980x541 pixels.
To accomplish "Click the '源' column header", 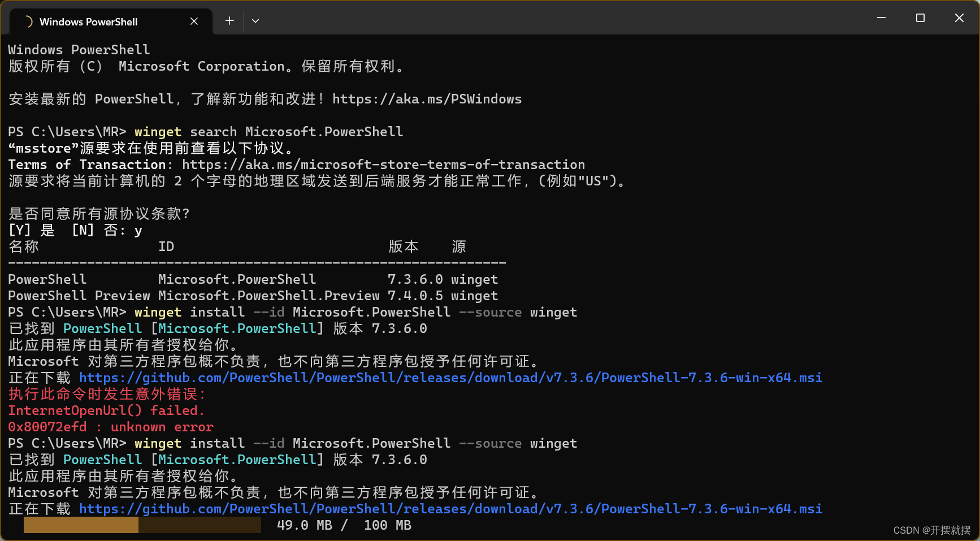I will [x=459, y=246].
